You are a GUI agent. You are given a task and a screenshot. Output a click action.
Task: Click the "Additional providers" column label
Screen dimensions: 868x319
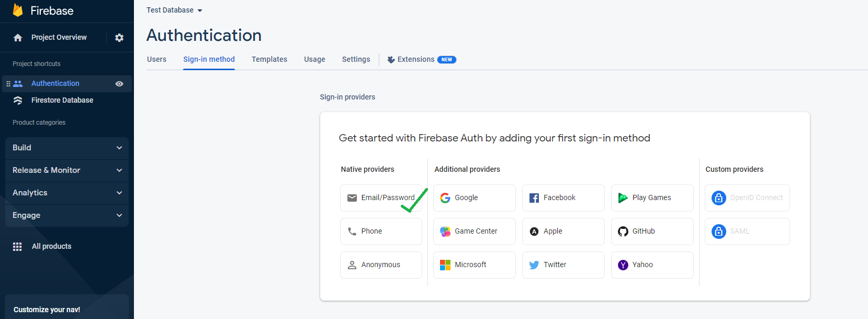pyautogui.click(x=467, y=169)
